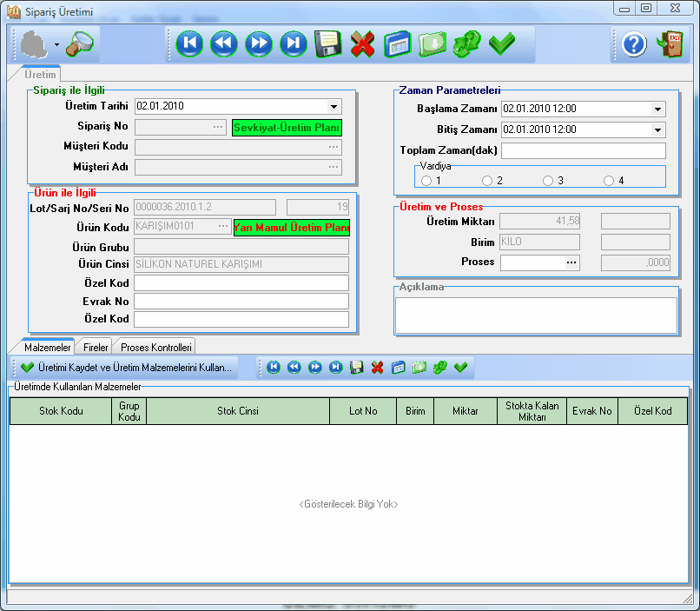Click small floppy save icon in materials toolbar
700x611 pixels.
click(357, 367)
